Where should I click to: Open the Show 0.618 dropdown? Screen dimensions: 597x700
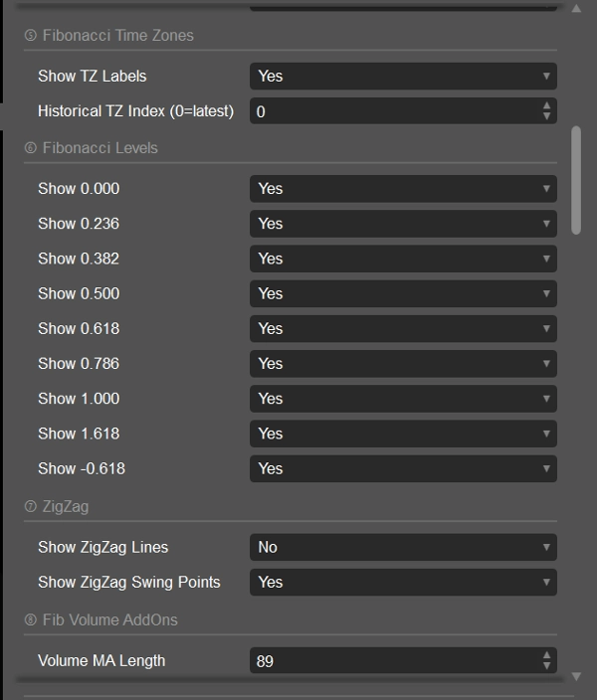[x=403, y=328]
